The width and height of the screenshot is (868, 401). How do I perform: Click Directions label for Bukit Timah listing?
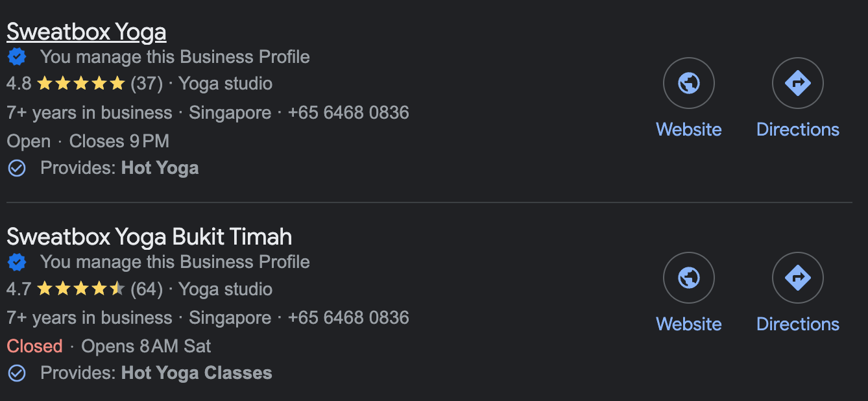point(797,324)
